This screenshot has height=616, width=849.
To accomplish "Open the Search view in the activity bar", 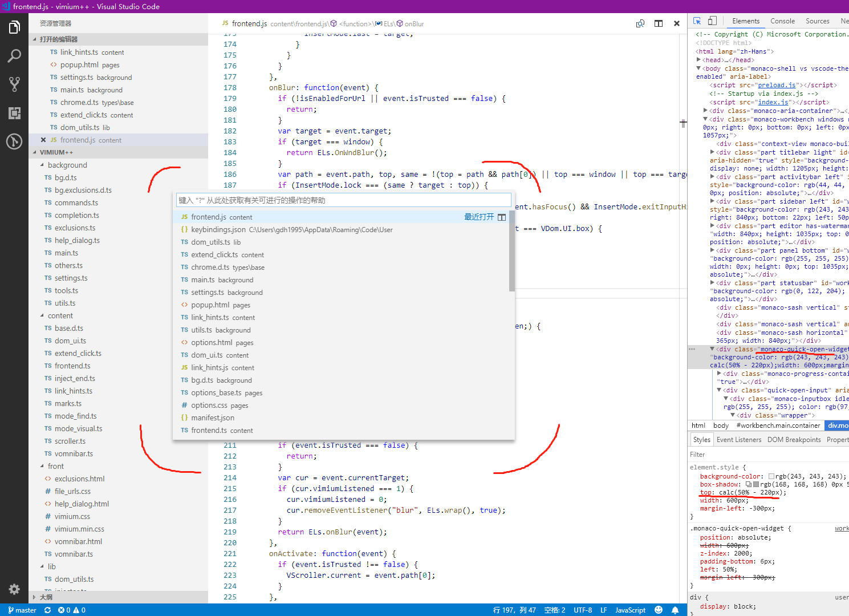I will click(x=14, y=55).
